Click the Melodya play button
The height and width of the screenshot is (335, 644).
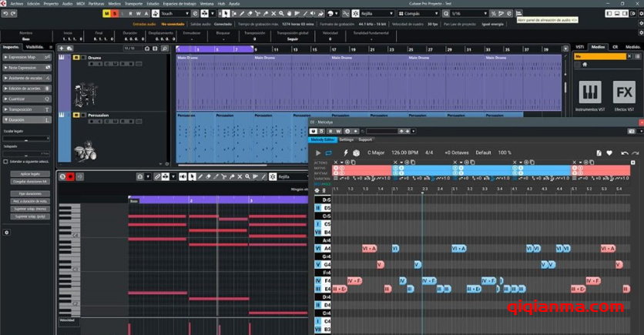pos(318,152)
